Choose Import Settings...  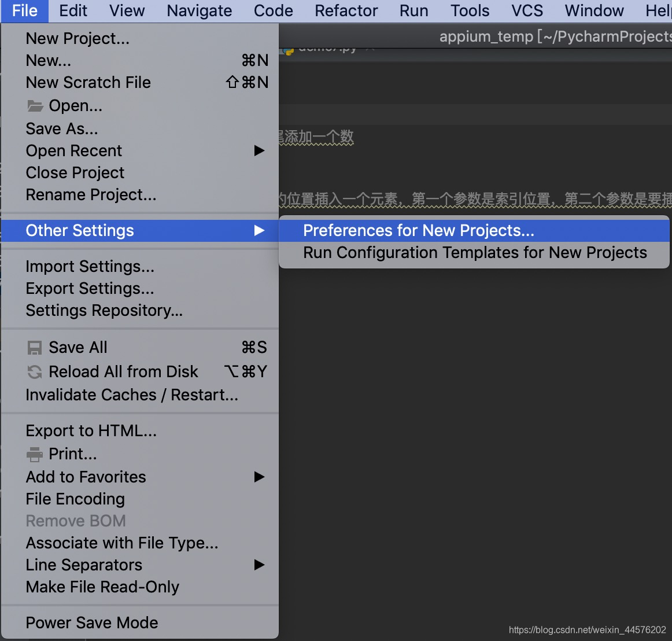(140, 267)
